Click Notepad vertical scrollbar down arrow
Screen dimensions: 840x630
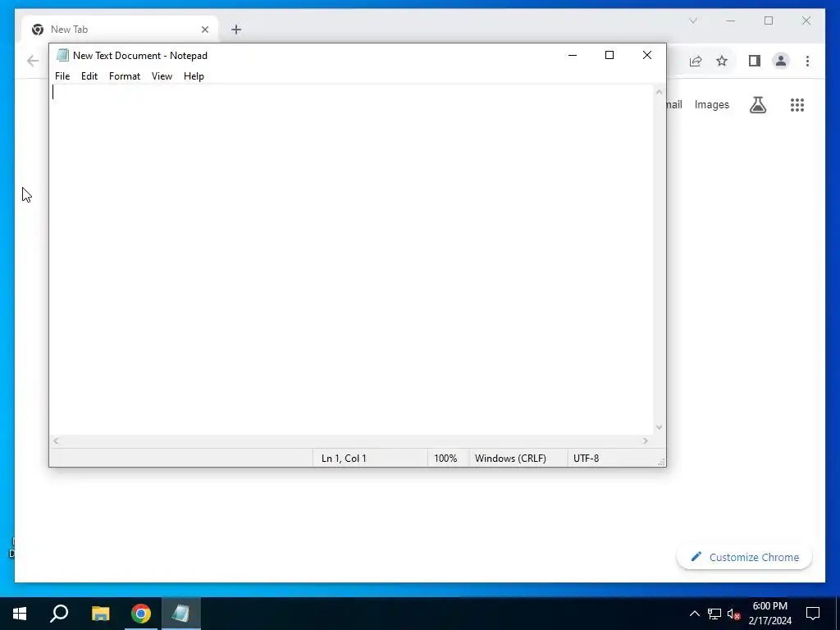click(659, 427)
